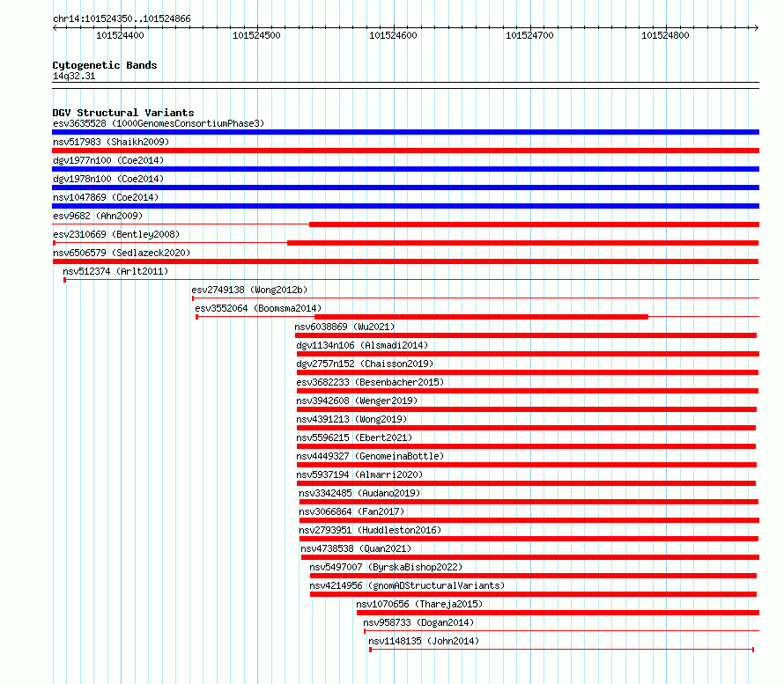The image size is (784, 684).
Task: Click nsv4214956 (gnomADStructuralVariants) label
Action: [x=407, y=585]
